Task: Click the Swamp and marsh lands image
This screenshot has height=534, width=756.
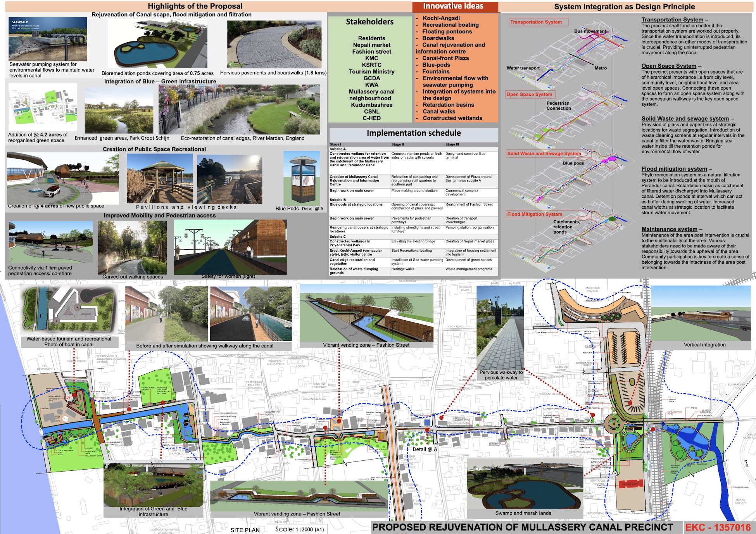Action: point(525,483)
